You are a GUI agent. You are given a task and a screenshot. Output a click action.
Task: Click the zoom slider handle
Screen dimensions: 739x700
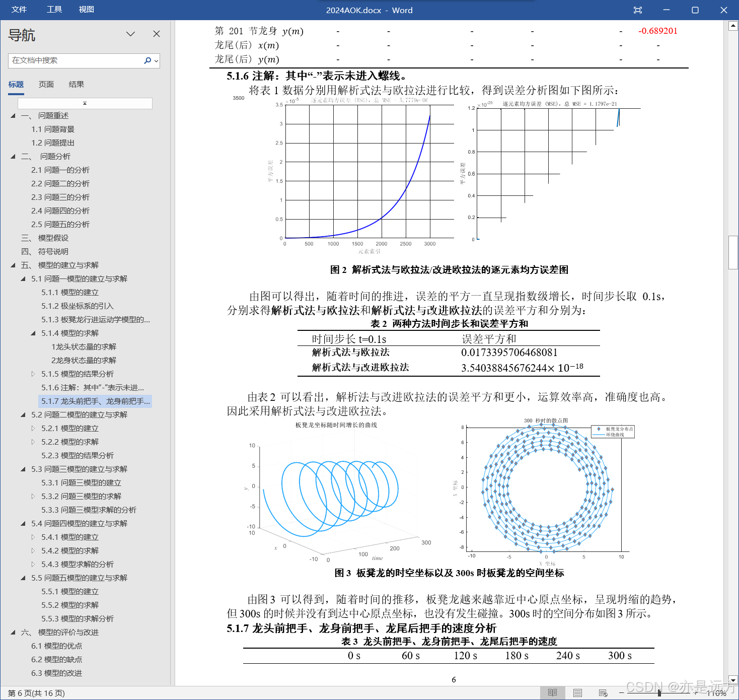(659, 693)
